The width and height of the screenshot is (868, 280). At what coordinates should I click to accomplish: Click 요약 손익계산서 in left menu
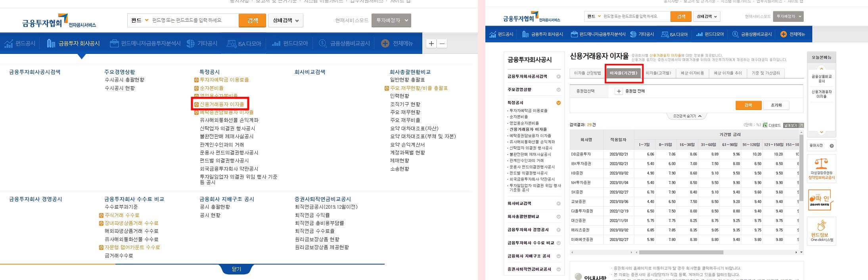[x=407, y=145]
